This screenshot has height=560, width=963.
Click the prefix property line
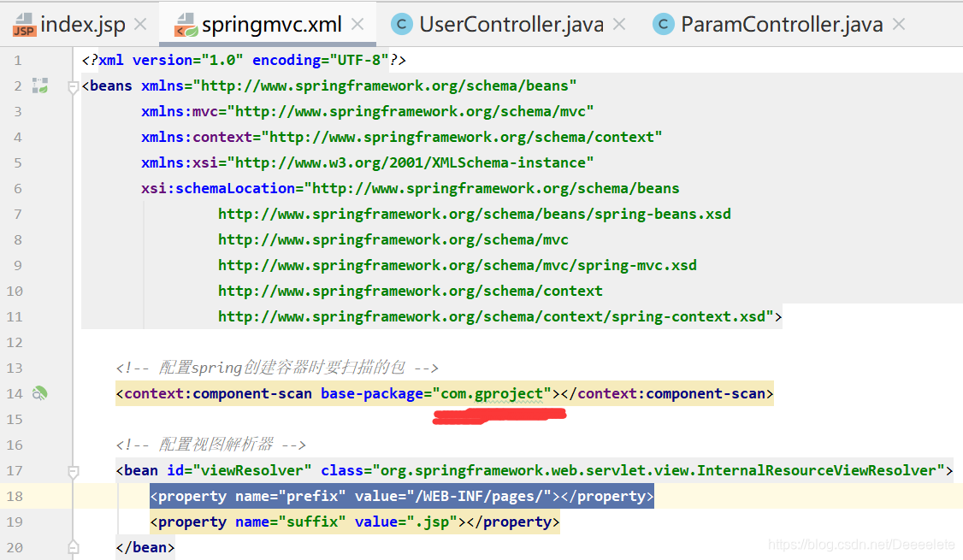coord(402,496)
